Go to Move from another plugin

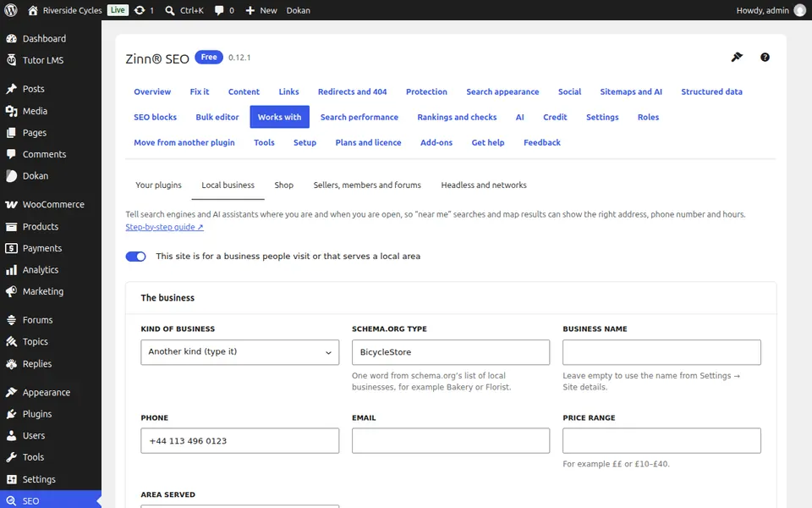pyautogui.click(x=184, y=142)
